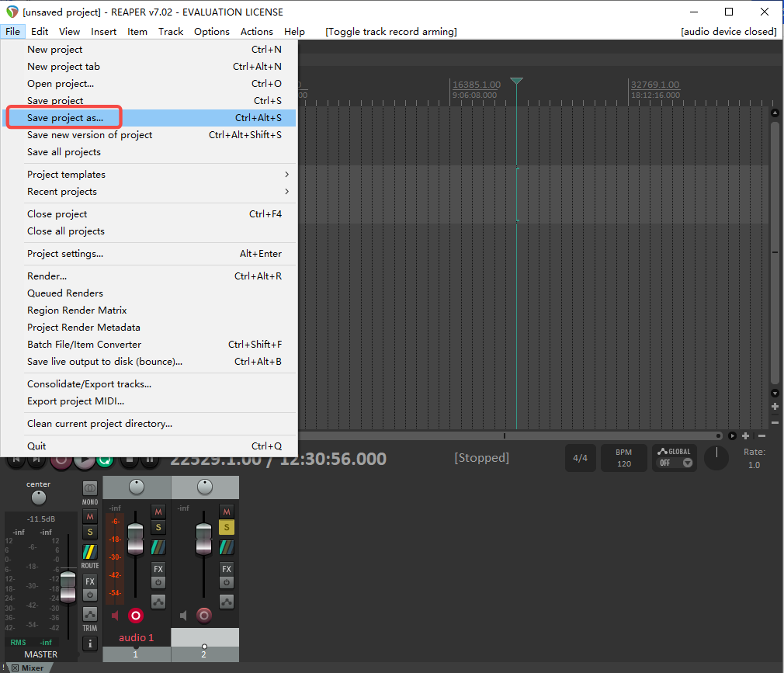Open the Track menu

(171, 32)
